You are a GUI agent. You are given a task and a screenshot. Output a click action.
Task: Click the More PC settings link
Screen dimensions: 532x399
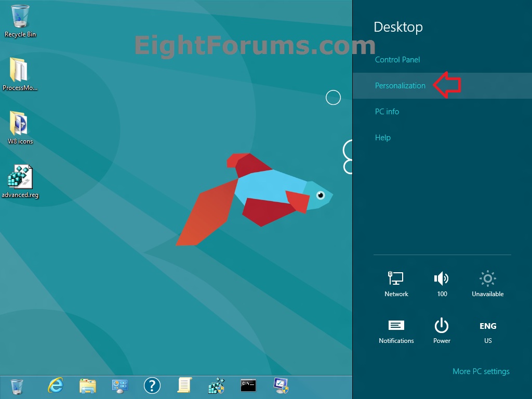(x=481, y=371)
